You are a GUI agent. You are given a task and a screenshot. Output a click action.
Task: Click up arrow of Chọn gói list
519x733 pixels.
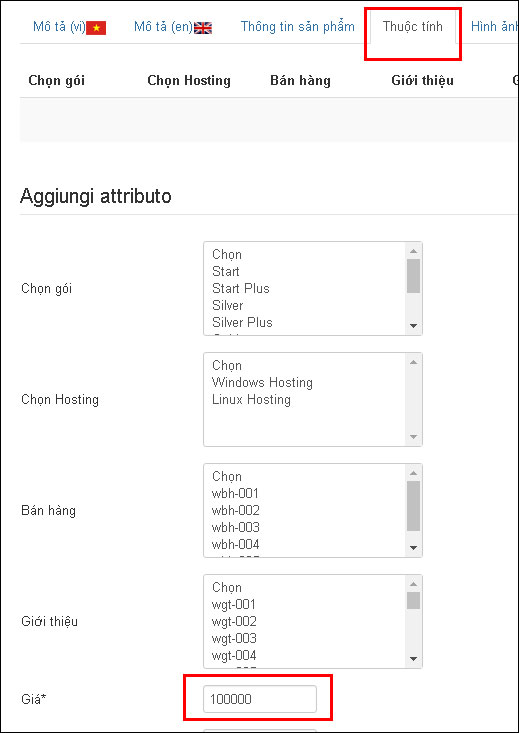[x=413, y=251]
